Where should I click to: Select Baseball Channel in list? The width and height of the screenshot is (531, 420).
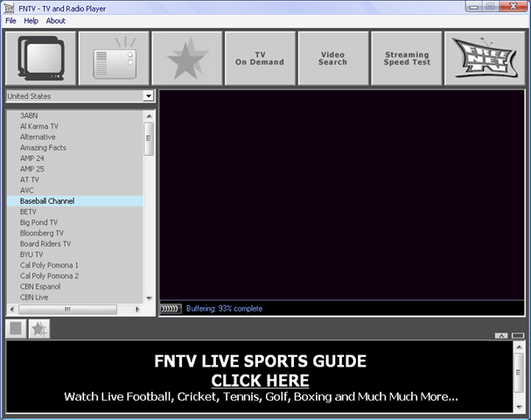(x=75, y=201)
